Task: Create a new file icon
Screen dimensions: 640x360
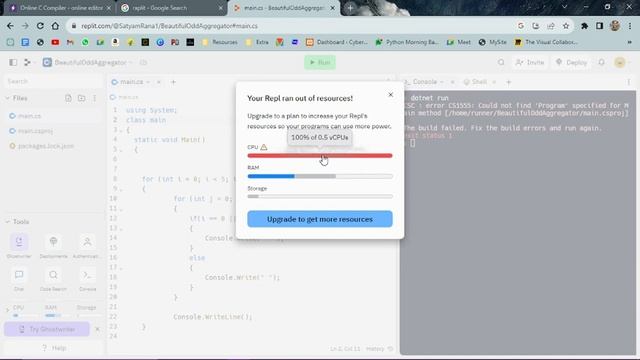Action: click(x=68, y=98)
